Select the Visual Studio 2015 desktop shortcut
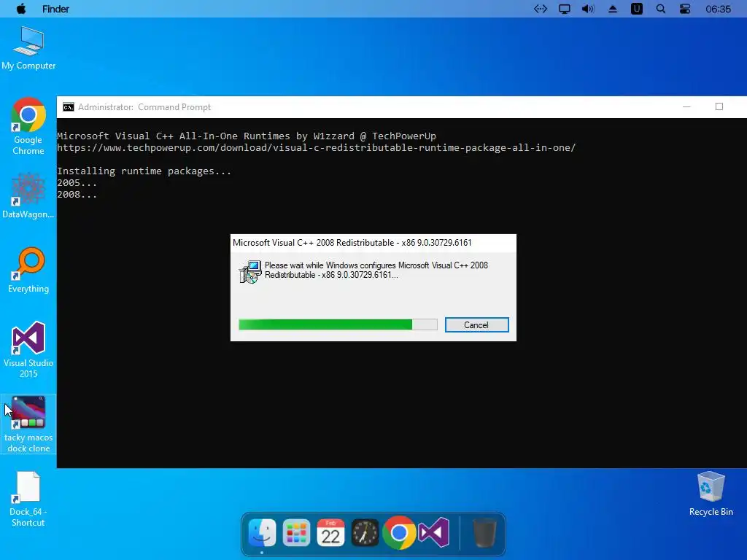Image resolution: width=747 pixels, height=560 pixels. point(28,350)
